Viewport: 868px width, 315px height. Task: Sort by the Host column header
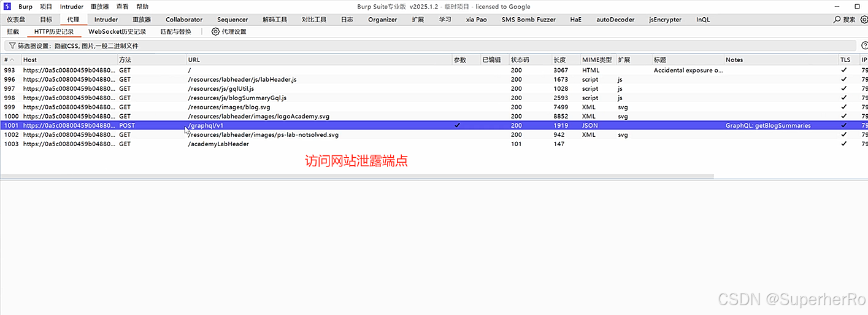point(69,60)
